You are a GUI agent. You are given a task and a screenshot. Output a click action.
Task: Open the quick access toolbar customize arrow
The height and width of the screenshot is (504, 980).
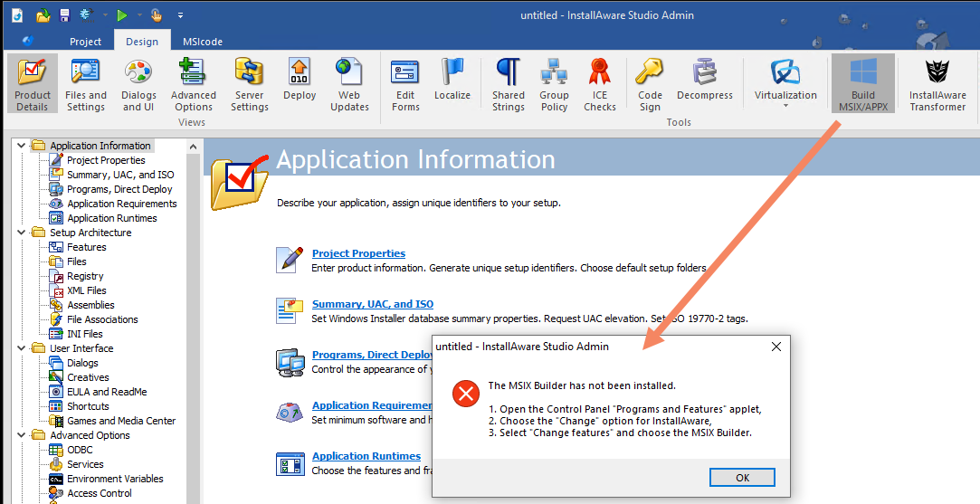[x=180, y=15]
